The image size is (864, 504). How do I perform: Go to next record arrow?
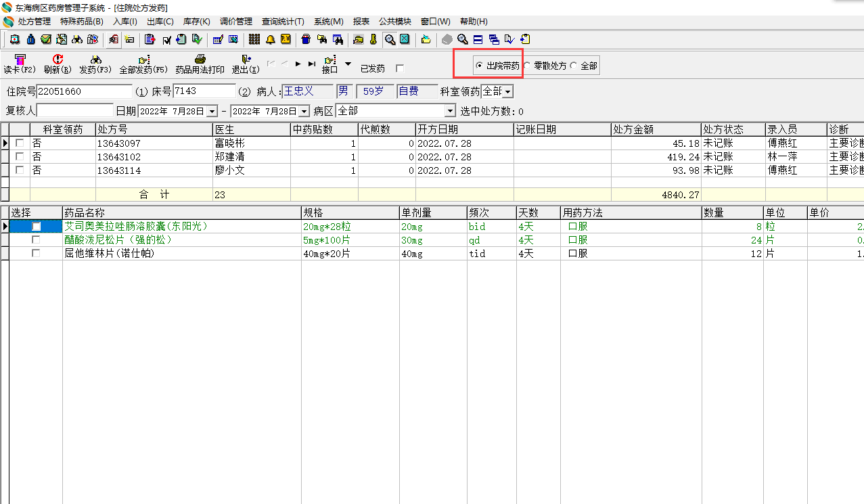tap(298, 64)
